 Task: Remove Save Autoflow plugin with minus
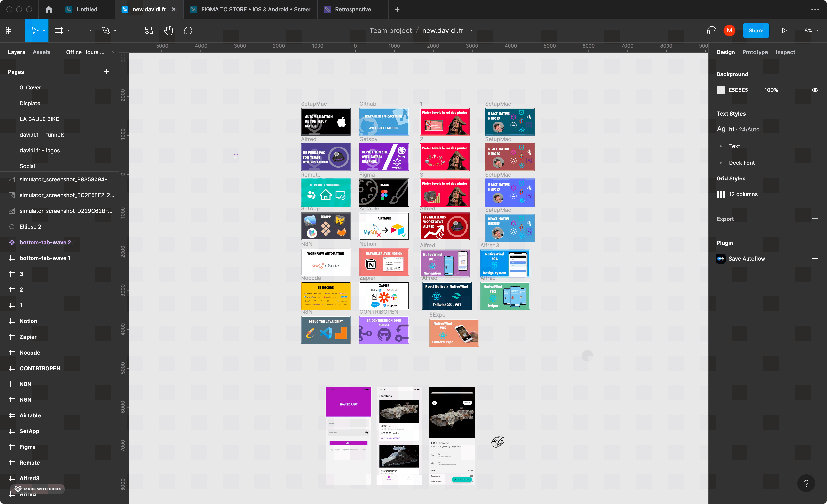pyautogui.click(x=815, y=259)
